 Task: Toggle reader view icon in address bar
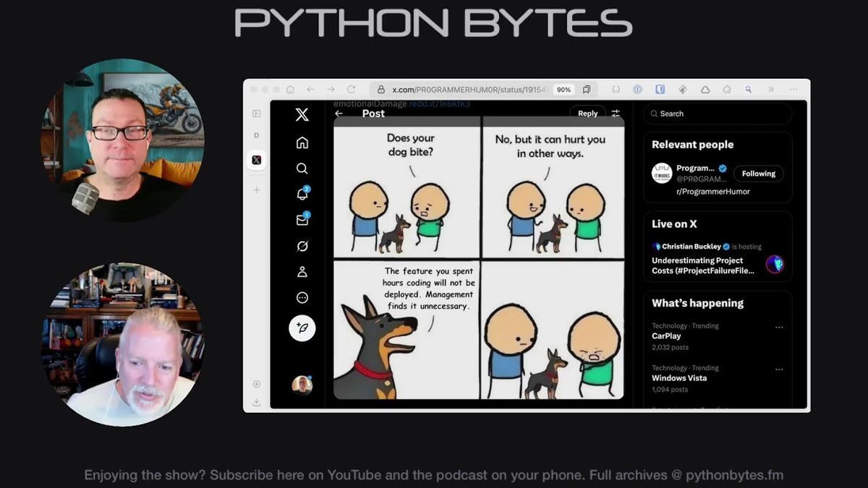[587, 90]
